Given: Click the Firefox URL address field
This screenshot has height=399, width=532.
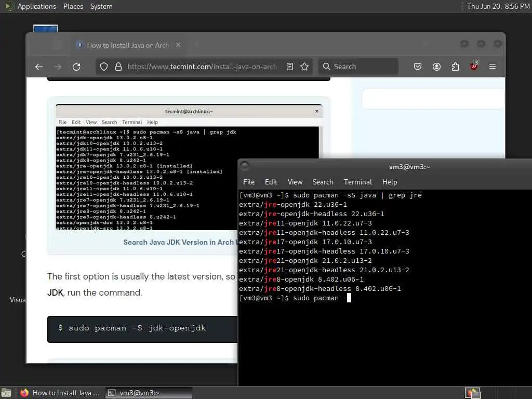Looking at the screenshot, I should 202,66.
